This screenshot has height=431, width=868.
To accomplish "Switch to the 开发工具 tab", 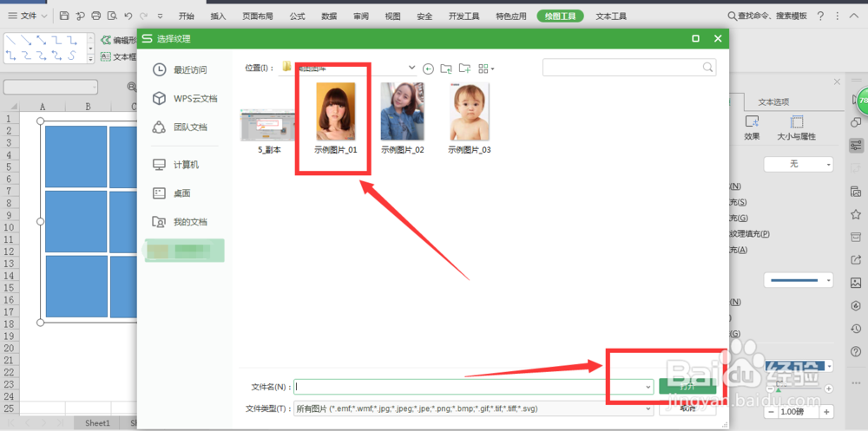I will coord(464,16).
